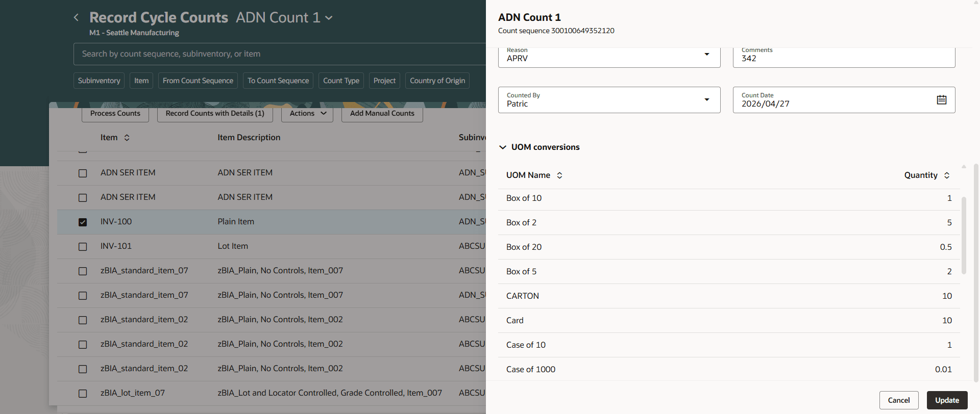Click the Case of 1000 UOM row
Screen dimensions: 980x414
[x=729, y=369]
